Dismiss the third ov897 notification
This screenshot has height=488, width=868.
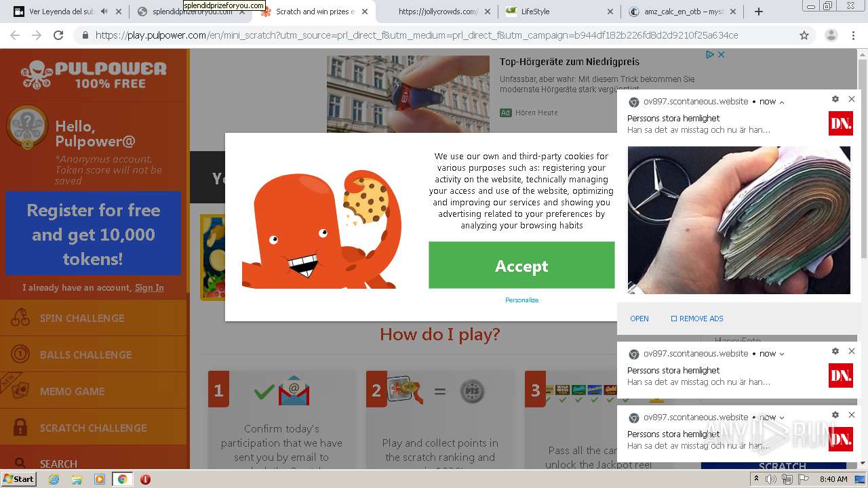tap(852, 415)
